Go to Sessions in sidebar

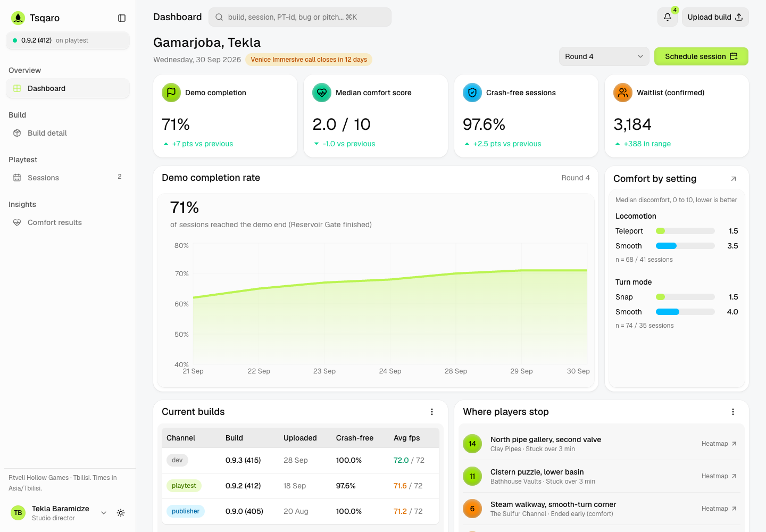click(x=68, y=178)
